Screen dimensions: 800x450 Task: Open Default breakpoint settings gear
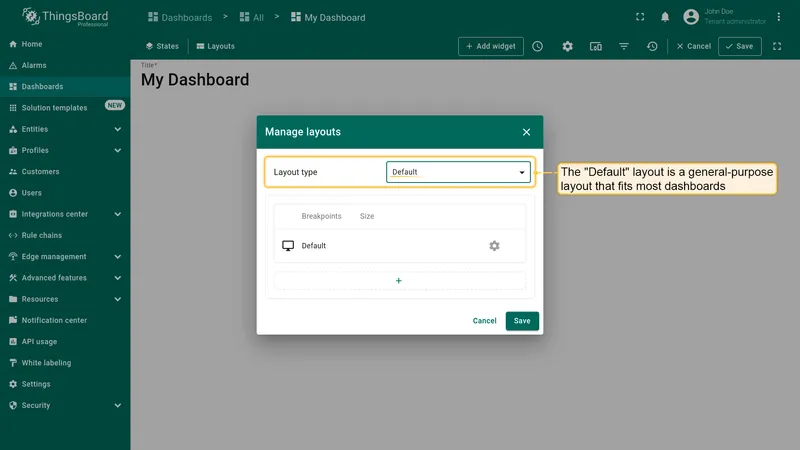click(x=494, y=246)
